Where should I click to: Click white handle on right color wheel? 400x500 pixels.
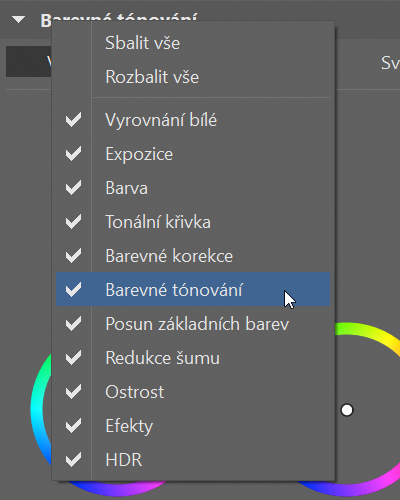click(347, 410)
